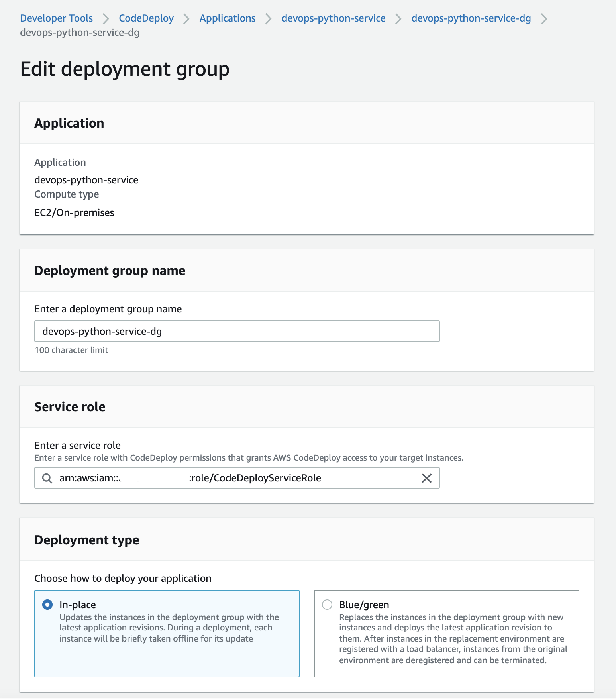Click the 'Enter a service role' label
Screen dimensions: 616x699
pyautogui.click(x=78, y=446)
